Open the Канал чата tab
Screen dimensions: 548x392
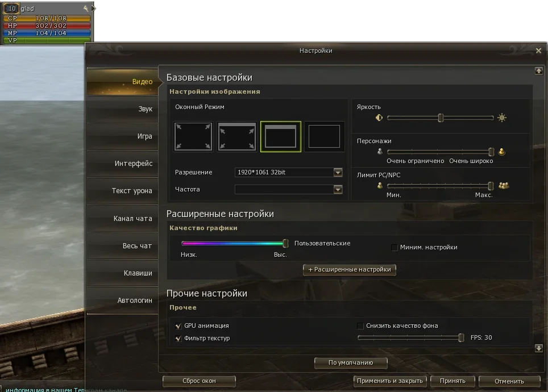[x=123, y=218]
